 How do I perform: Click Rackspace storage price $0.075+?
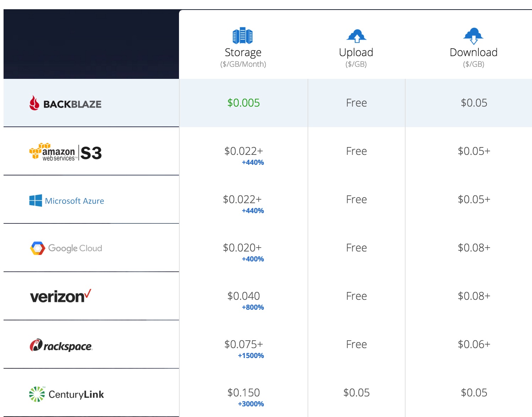[x=244, y=345]
